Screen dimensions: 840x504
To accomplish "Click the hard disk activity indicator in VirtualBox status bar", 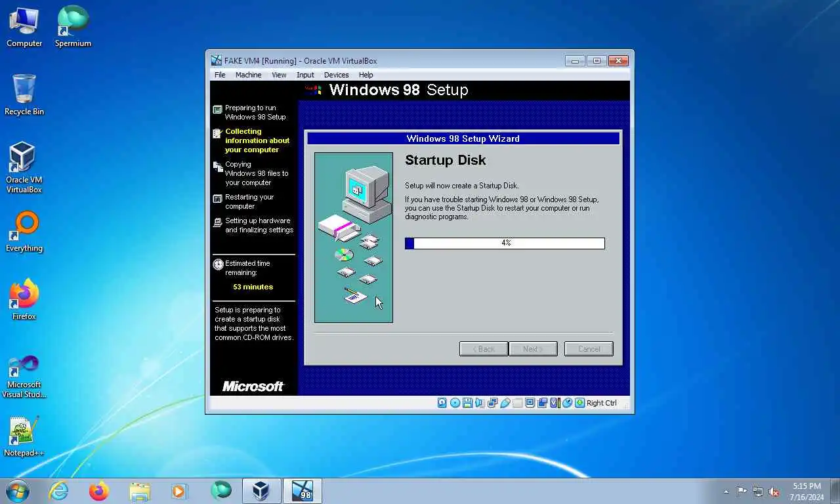I will coord(442,403).
